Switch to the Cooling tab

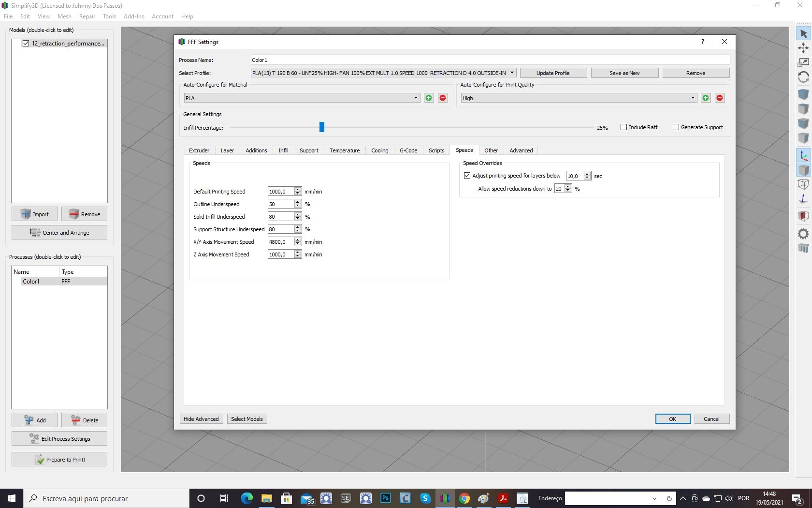pos(380,150)
